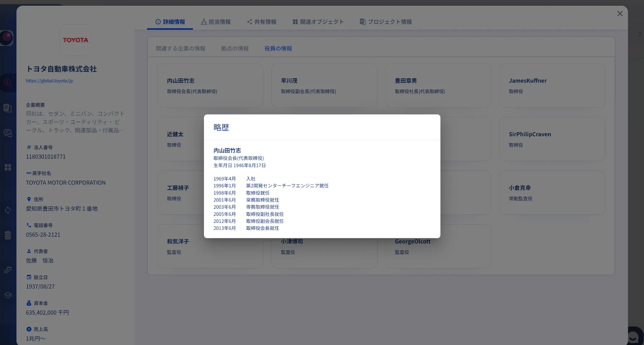Open the 早川茂 officer card
The width and height of the screenshot is (644, 345).
324,85
